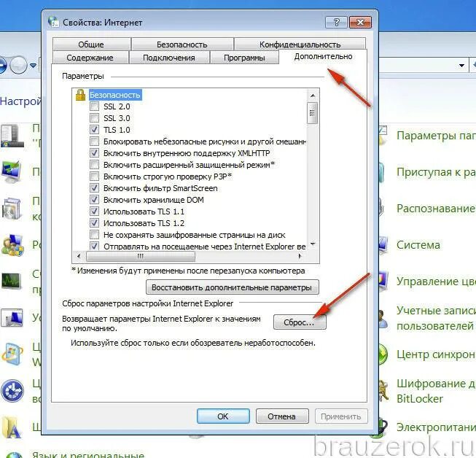Click the dialog icon beside Свойства: Интернет
This screenshot has width=476, height=458.
pyautogui.click(x=54, y=22)
